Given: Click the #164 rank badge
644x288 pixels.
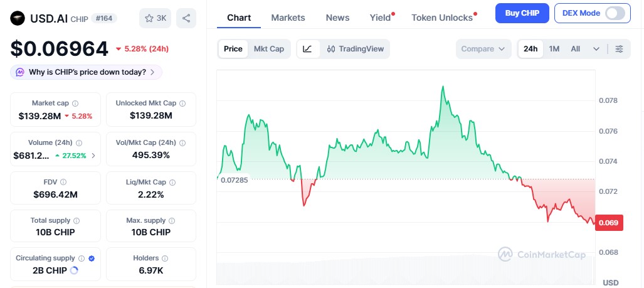Looking at the screenshot, I should click(103, 18).
